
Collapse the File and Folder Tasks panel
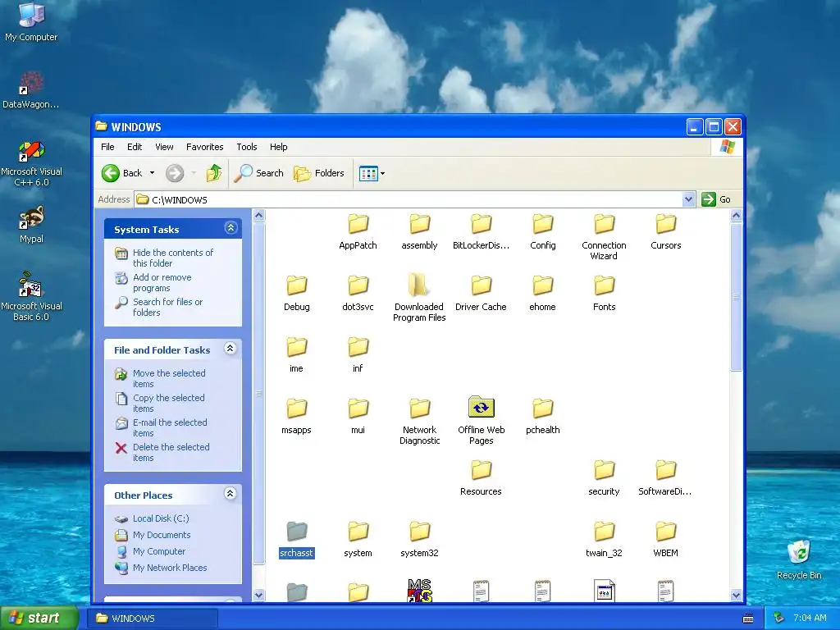tap(231, 349)
